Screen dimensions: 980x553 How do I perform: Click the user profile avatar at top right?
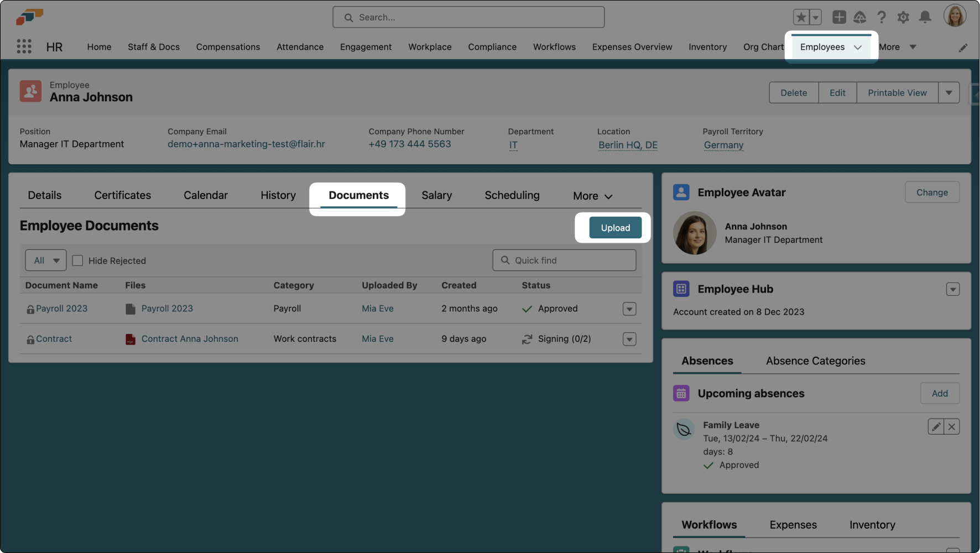(x=955, y=16)
